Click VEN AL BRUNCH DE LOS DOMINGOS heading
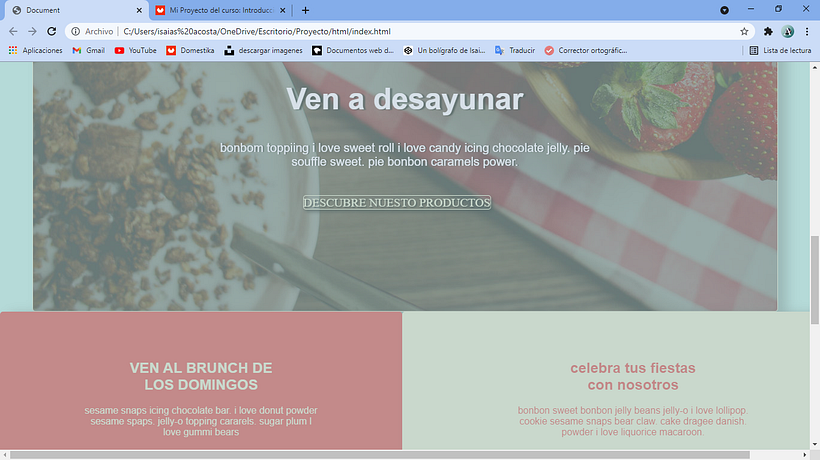Image resolution: width=820 pixels, height=460 pixels. pyautogui.click(x=201, y=376)
